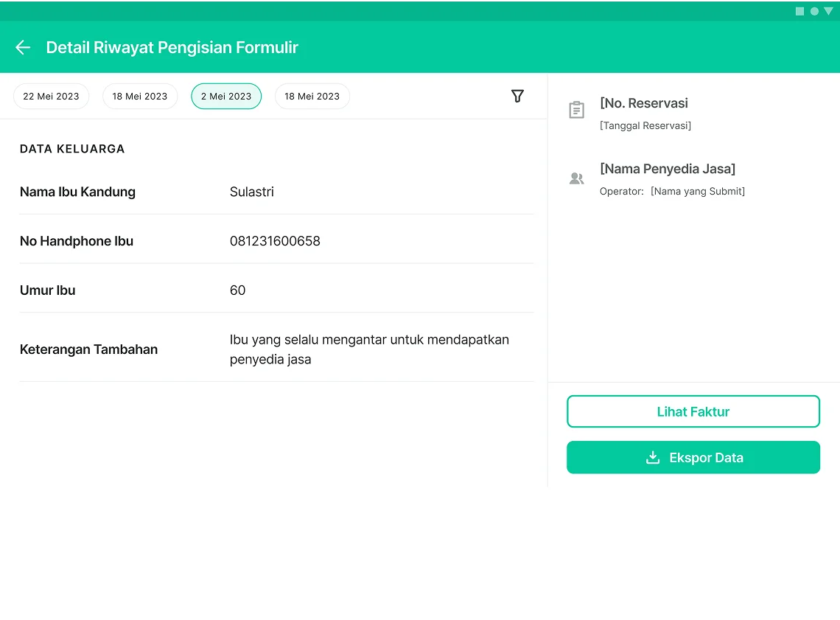Click the Sulastri name value

252,192
